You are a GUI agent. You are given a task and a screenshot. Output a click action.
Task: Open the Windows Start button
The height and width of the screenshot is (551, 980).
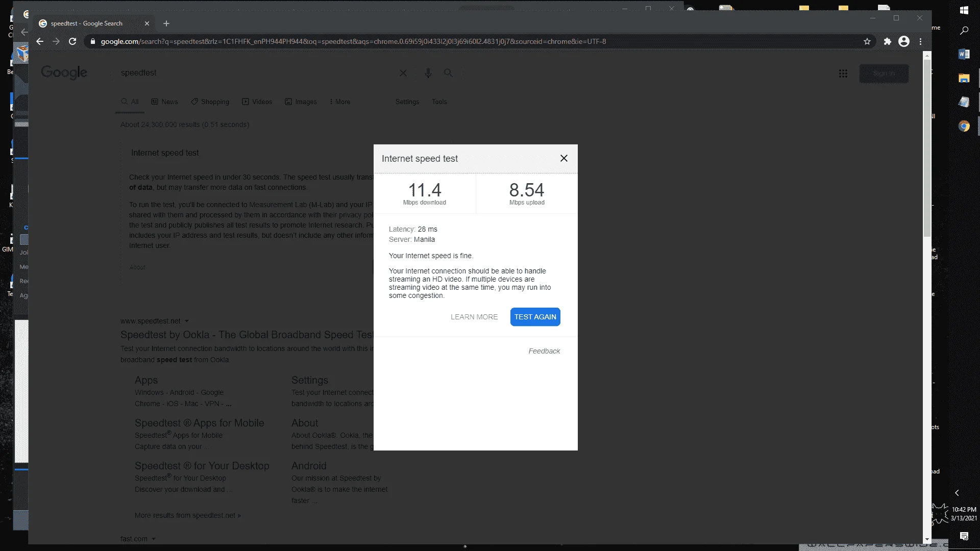pyautogui.click(x=964, y=10)
